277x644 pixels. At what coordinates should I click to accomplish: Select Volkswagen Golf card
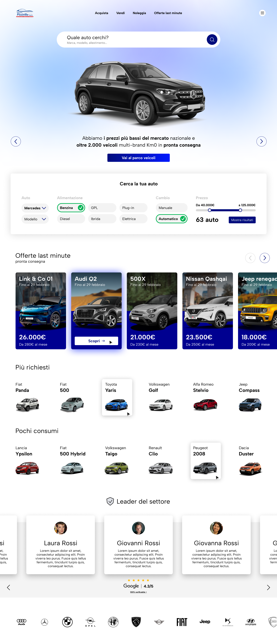161,397
